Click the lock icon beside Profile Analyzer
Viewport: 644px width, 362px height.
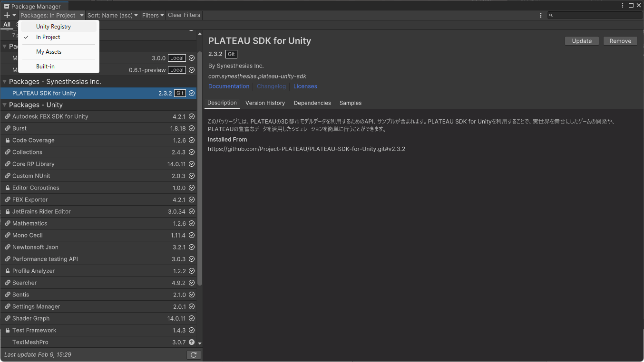coord(8,271)
